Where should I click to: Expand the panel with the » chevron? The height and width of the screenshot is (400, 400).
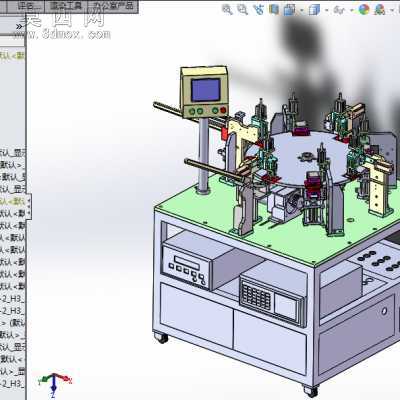tap(20, 26)
